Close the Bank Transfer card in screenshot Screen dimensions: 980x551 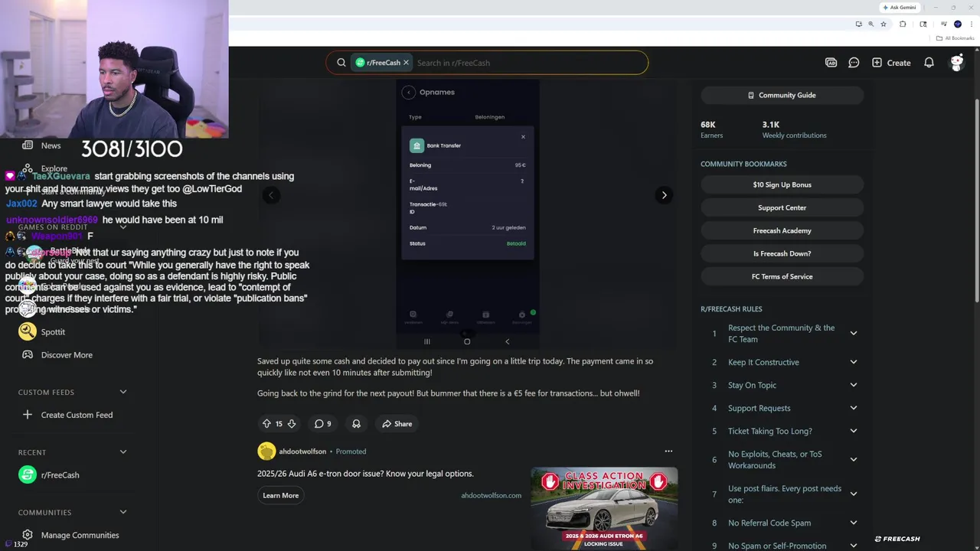coord(523,137)
